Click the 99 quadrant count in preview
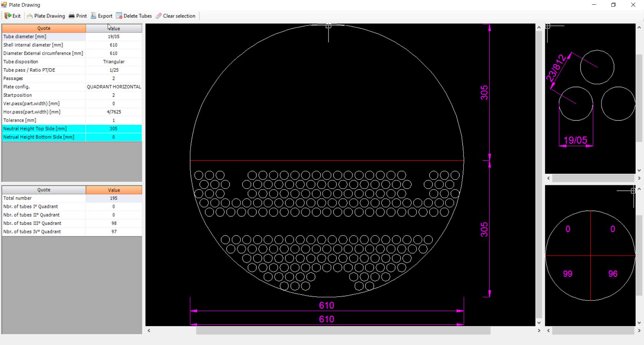 pyautogui.click(x=568, y=274)
